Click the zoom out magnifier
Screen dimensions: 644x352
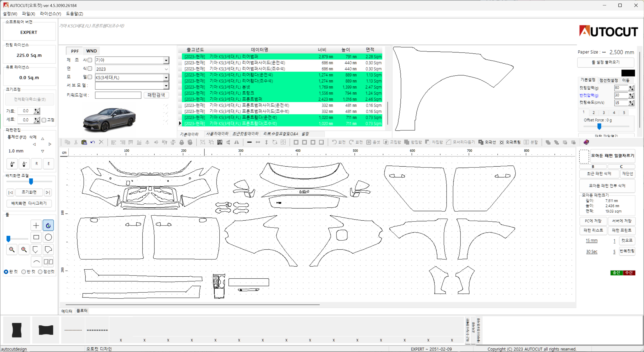pyautogui.click(x=12, y=249)
